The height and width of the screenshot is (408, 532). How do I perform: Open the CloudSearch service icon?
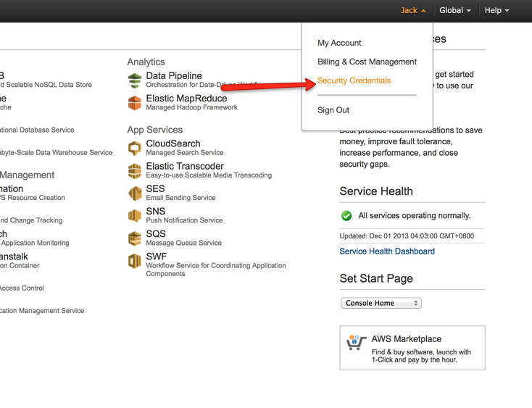(x=135, y=149)
